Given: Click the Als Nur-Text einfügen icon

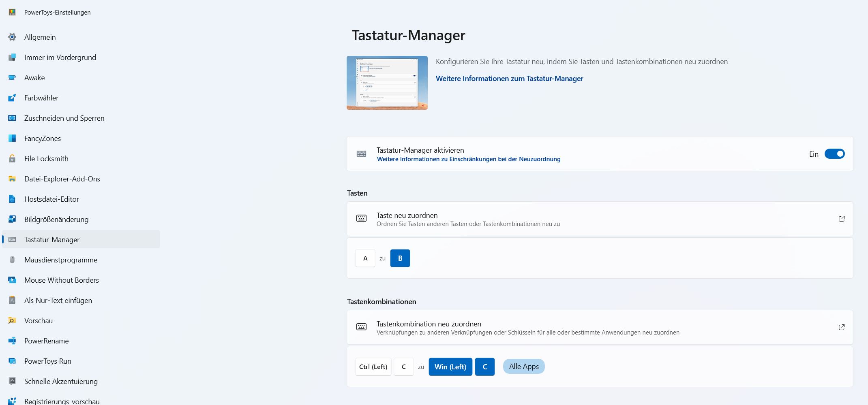Looking at the screenshot, I should (12, 300).
